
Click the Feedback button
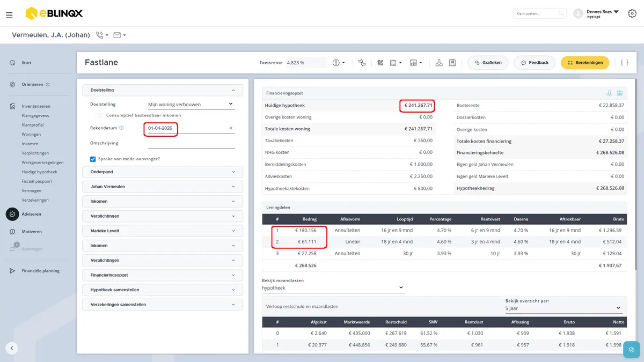tap(535, 63)
